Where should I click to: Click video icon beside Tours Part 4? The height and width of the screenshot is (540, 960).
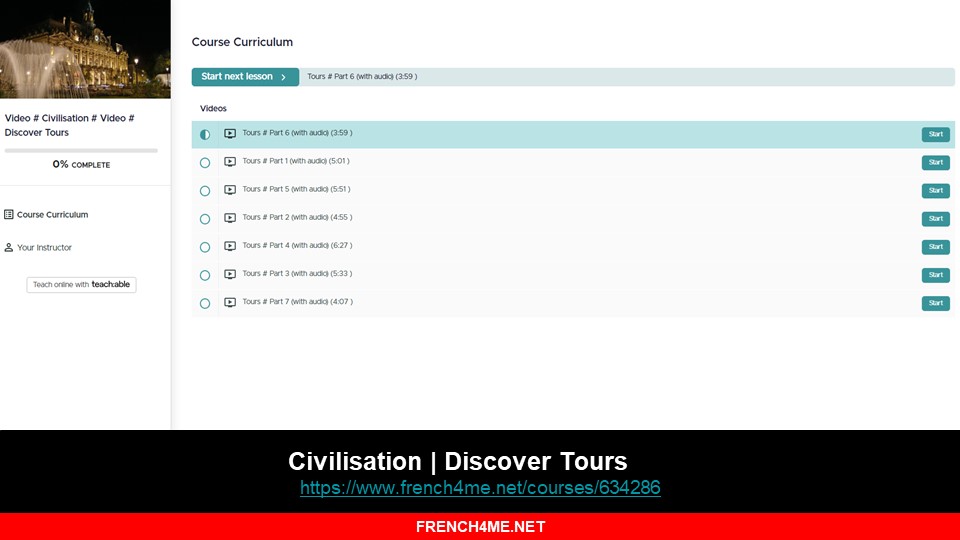pyautogui.click(x=230, y=246)
